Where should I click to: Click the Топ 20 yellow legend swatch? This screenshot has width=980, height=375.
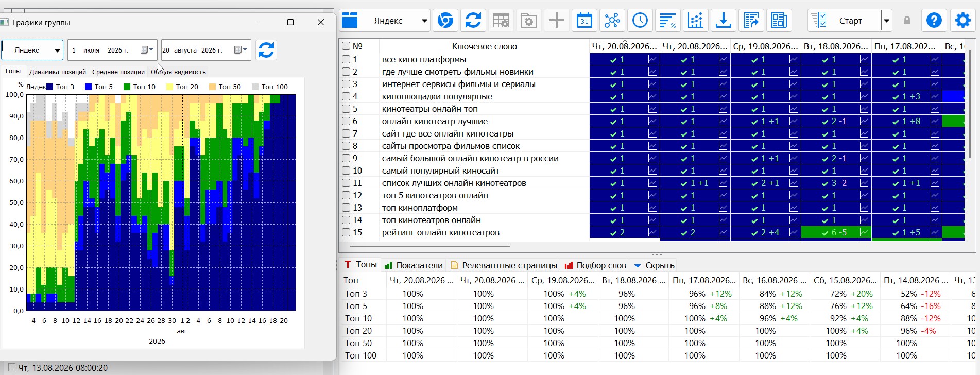pyautogui.click(x=170, y=87)
